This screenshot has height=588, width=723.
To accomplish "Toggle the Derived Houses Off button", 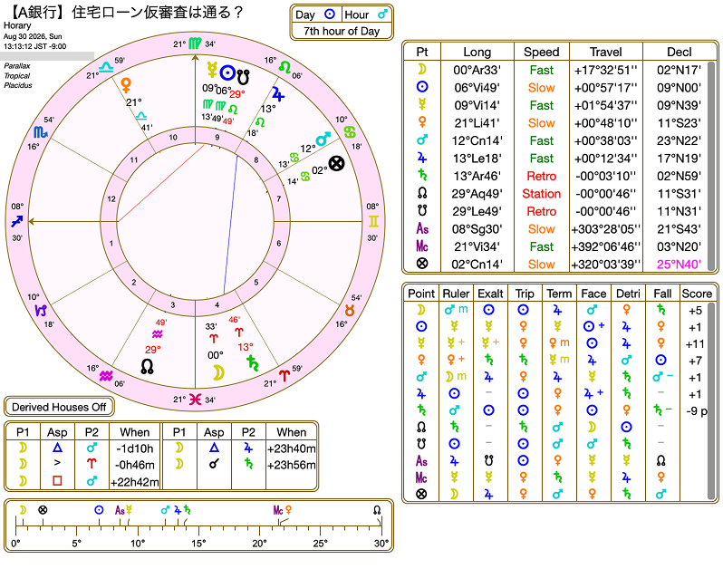I will point(59,407).
